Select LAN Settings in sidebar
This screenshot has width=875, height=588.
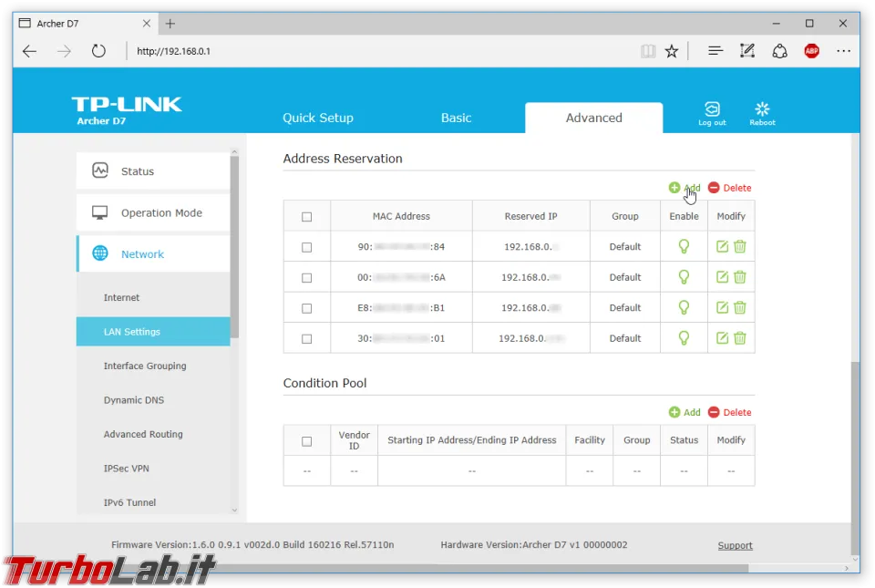pos(153,332)
